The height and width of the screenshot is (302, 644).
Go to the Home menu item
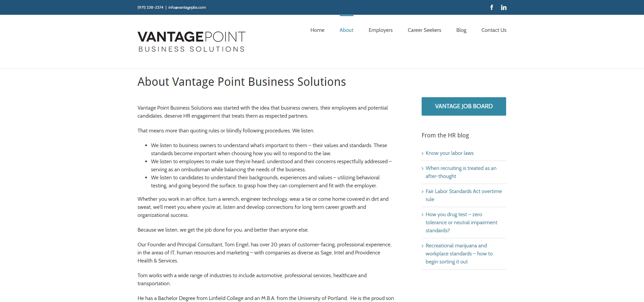point(317,30)
